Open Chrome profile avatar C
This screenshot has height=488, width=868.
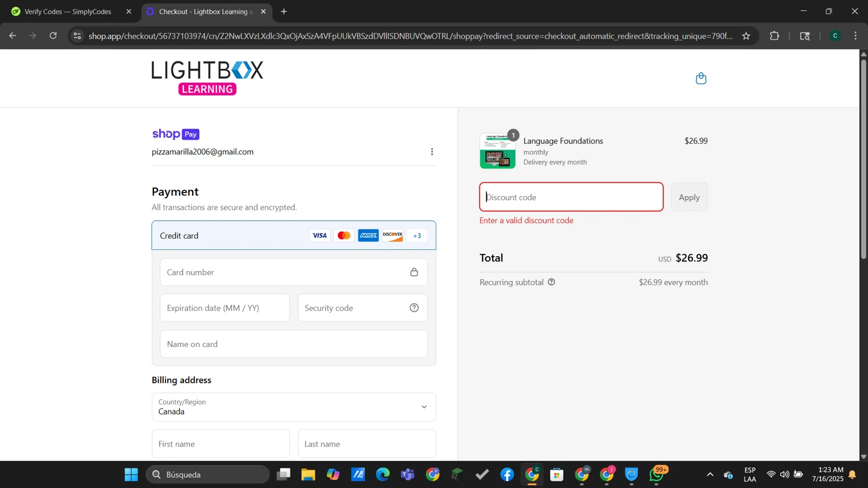(x=835, y=36)
